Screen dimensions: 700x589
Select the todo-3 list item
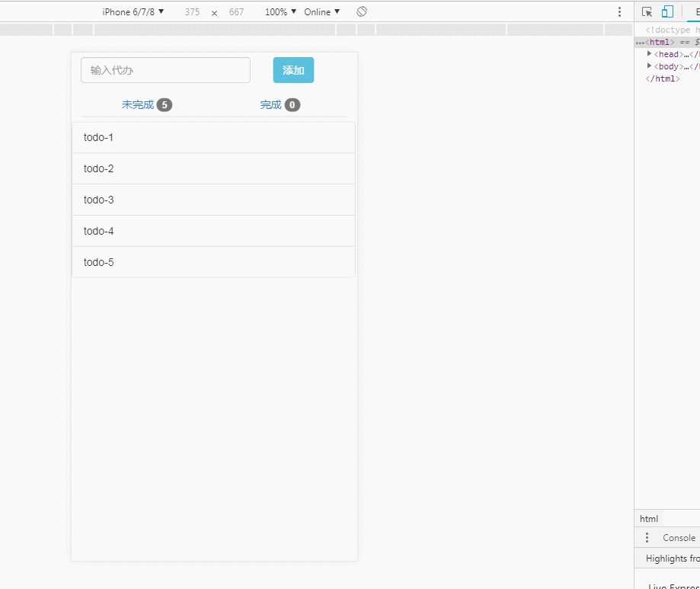(213, 200)
